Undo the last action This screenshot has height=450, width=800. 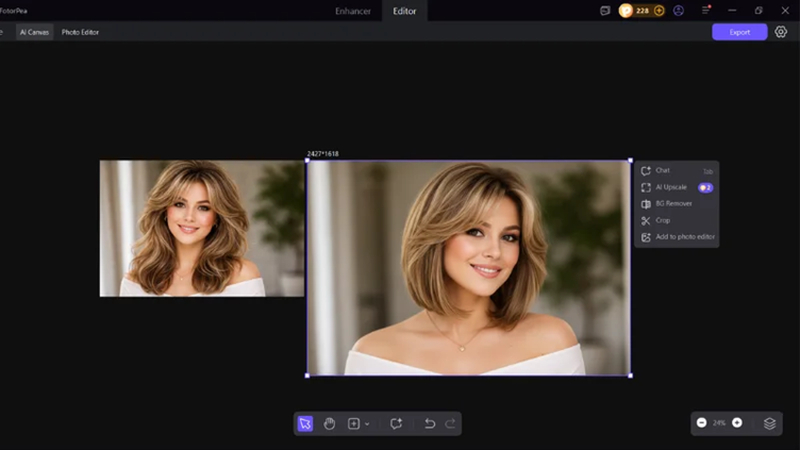tap(430, 423)
